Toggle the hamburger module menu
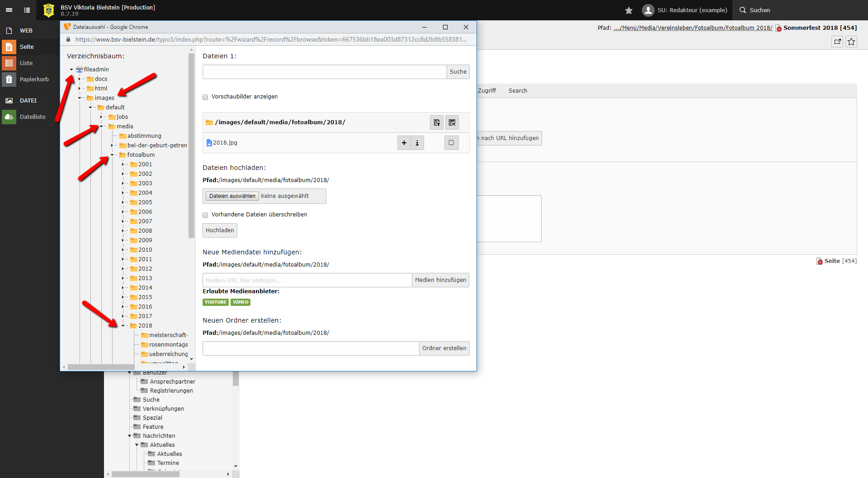868x478 pixels. point(9,10)
